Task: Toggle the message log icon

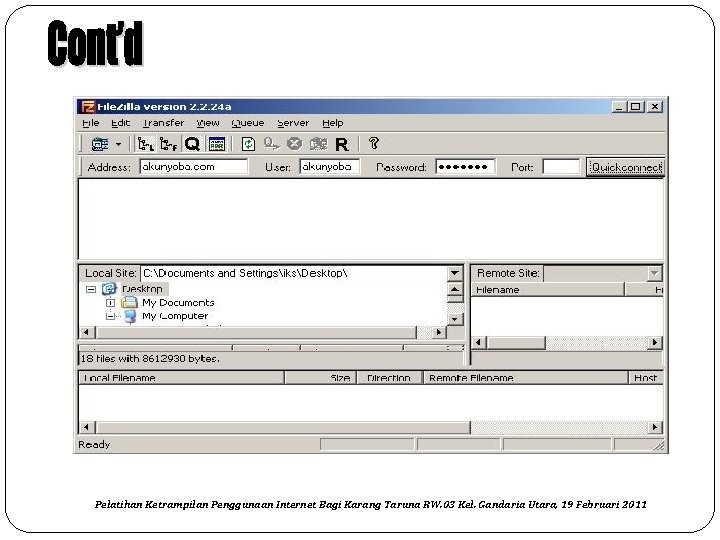Action: tap(217, 144)
